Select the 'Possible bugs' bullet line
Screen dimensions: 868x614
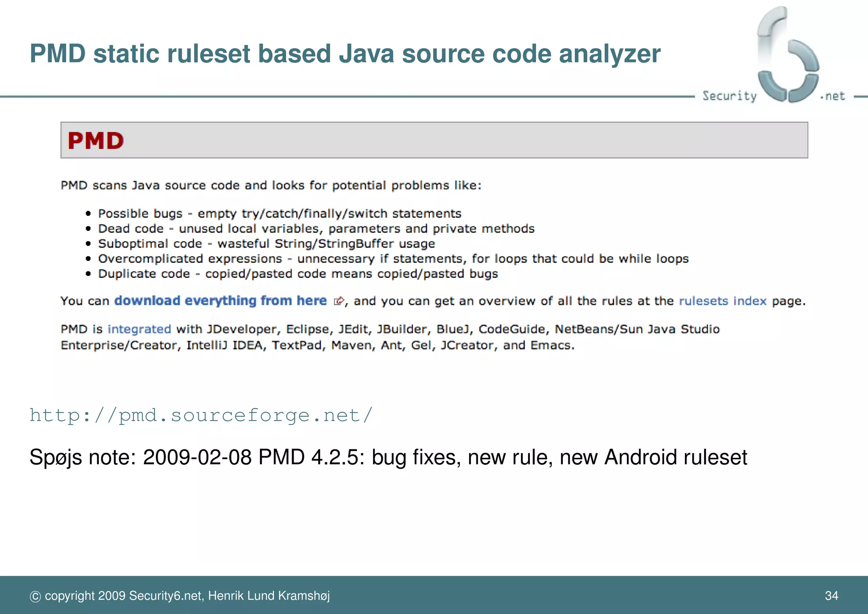click(279, 213)
